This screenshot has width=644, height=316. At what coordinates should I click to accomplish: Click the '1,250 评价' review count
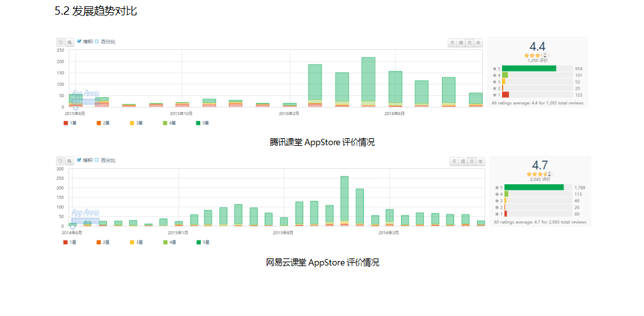tap(537, 60)
